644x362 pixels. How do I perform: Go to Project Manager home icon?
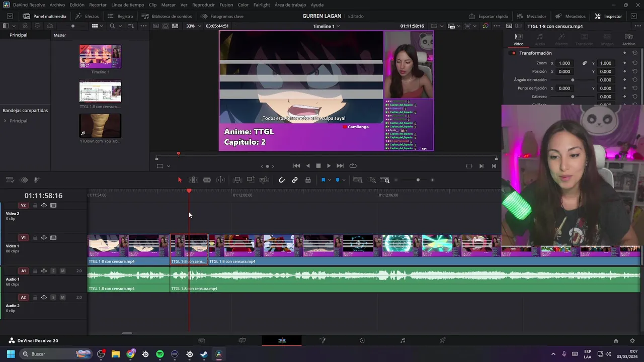click(x=616, y=340)
